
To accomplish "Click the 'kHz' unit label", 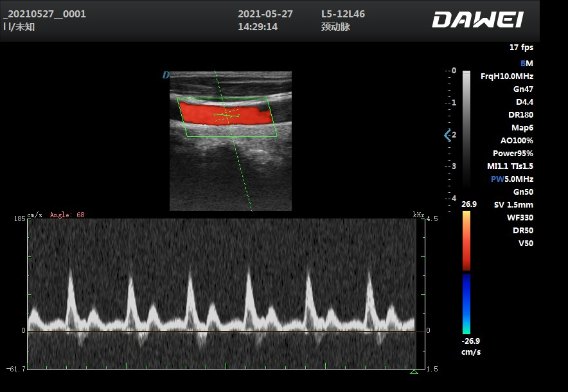I will tap(418, 215).
